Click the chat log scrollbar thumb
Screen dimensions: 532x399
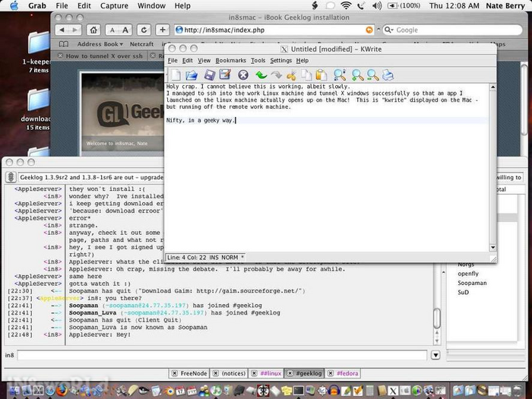437,318
